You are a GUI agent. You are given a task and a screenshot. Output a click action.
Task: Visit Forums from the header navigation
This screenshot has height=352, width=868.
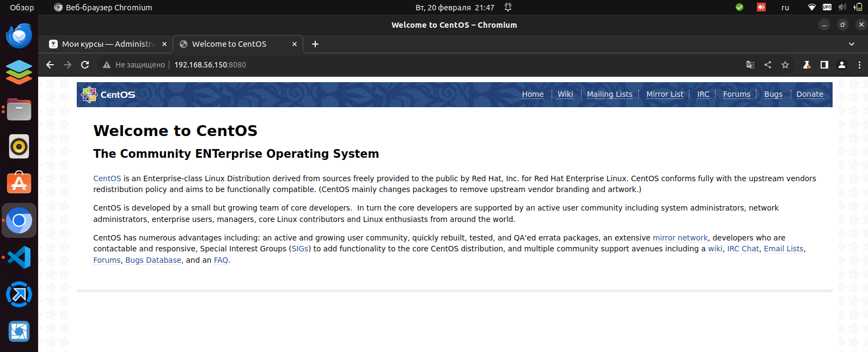click(x=736, y=94)
